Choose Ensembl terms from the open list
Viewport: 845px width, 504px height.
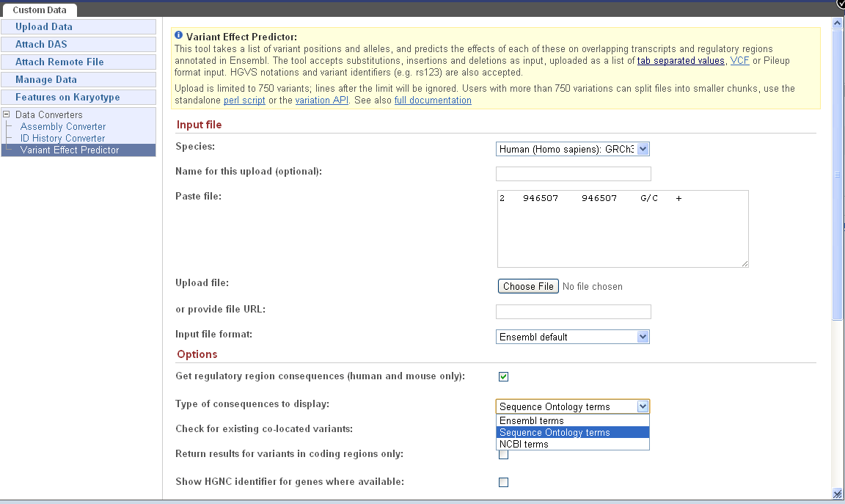pos(532,421)
